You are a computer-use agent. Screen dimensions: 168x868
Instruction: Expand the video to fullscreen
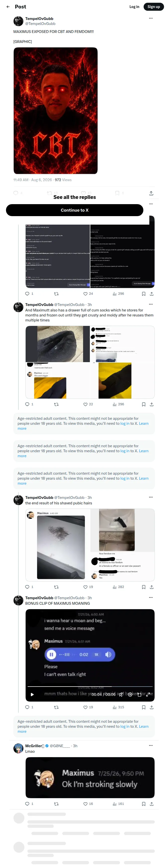(x=148, y=695)
